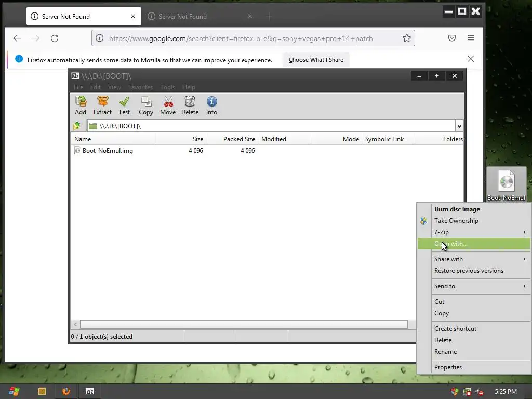Open the Firefox hamburger menu

pyautogui.click(x=471, y=38)
